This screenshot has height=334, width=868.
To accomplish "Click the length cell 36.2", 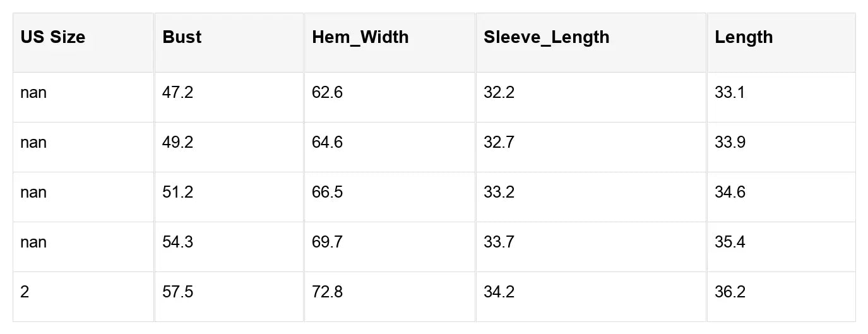I will pos(730,292).
